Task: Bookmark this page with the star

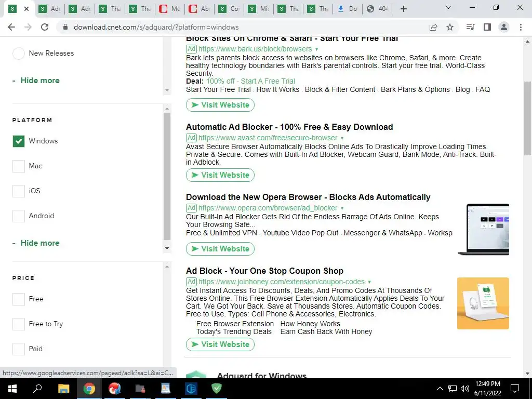Action: pos(450,27)
